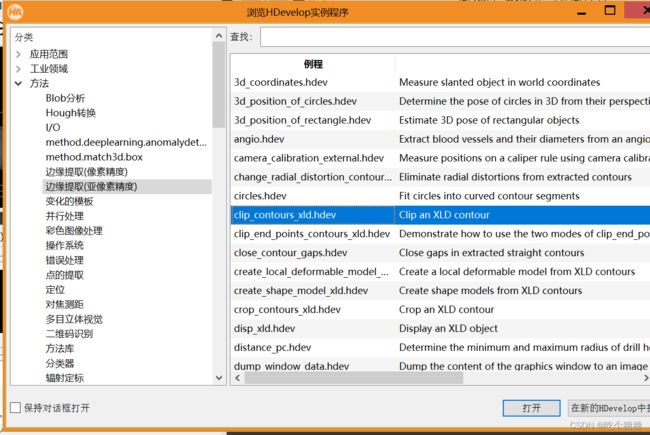Select Blob分析 in the category tree

(x=65, y=98)
